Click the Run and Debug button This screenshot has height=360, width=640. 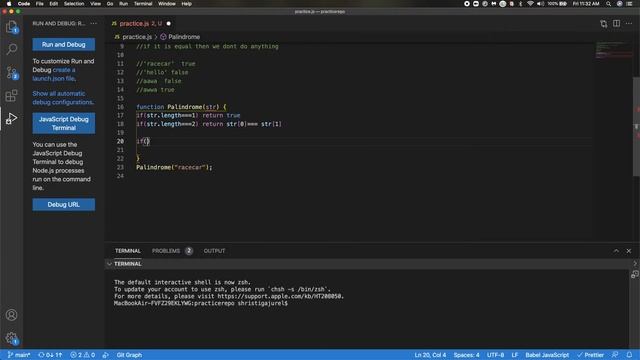[x=64, y=44]
